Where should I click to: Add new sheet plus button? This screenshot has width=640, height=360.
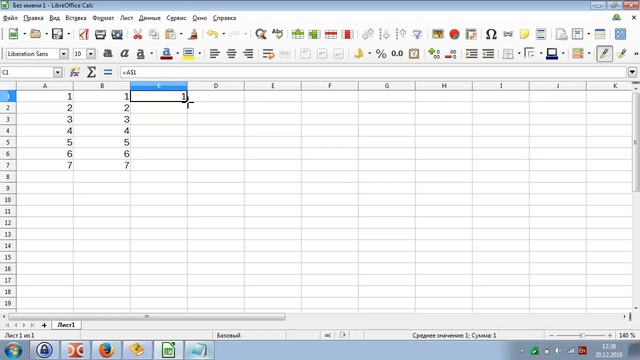[x=44, y=325]
